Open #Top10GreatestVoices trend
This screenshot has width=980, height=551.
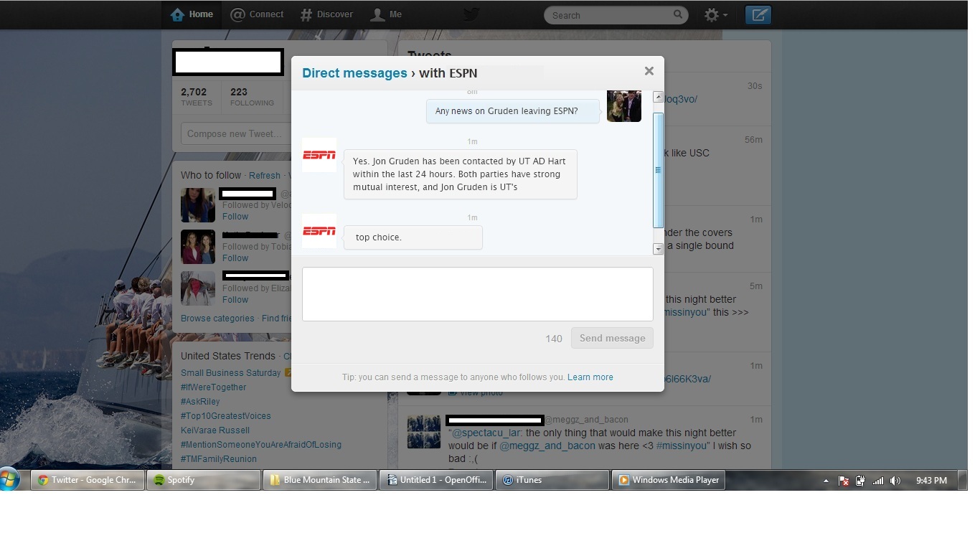coord(226,416)
